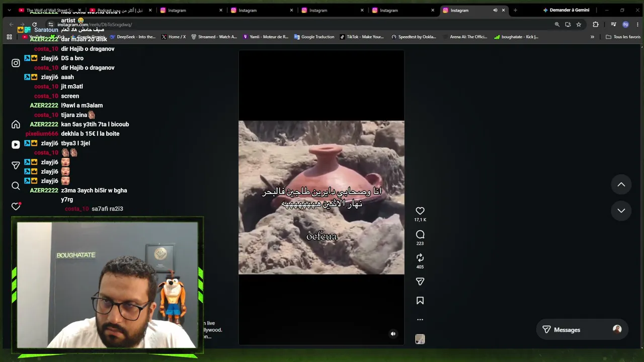Open TikTok - Make Your... bookmark

(x=362, y=37)
